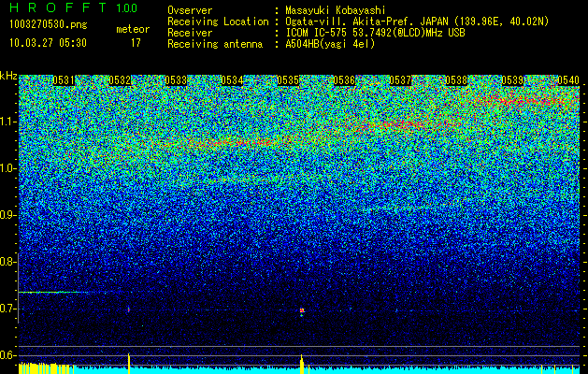Click the 0.9 kHz axis label

pyautogui.click(x=7, y=215)
